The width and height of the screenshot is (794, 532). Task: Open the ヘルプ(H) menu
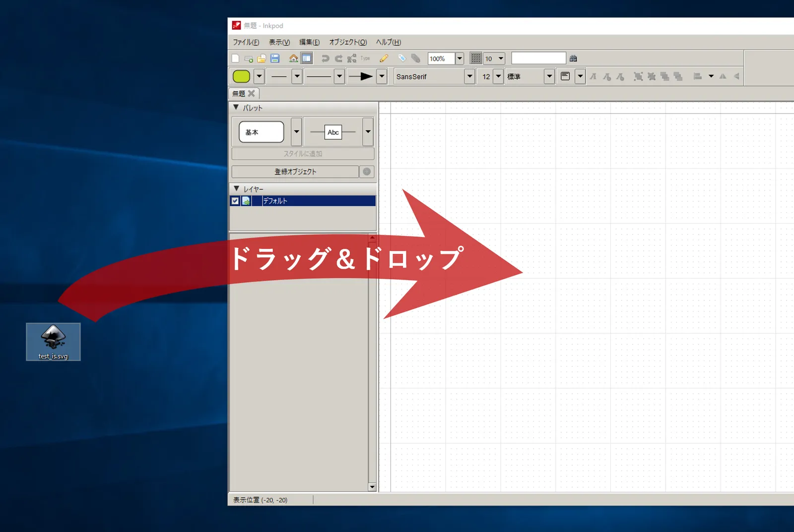coord(389,42)
